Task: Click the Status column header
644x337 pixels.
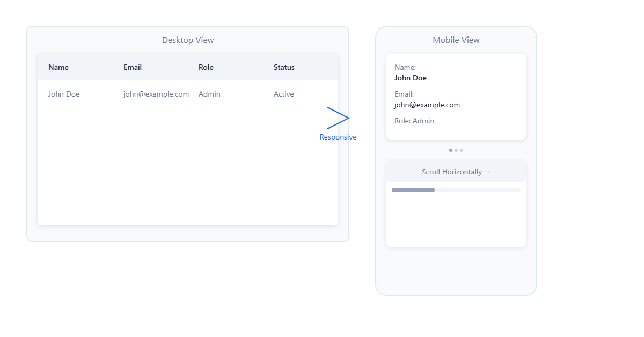Action: coord(284,67)
